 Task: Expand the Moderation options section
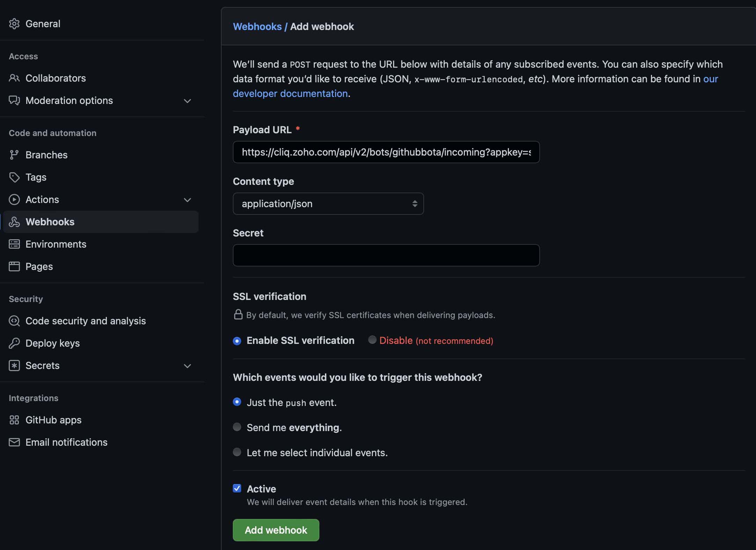[187, 101]
